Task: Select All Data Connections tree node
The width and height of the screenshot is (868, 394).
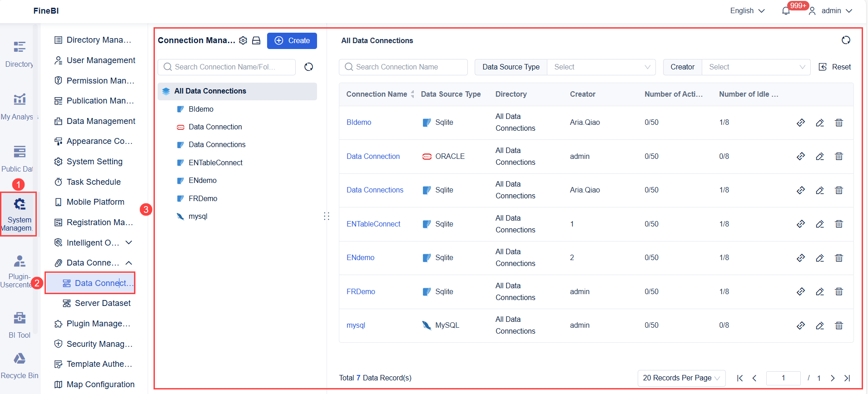Action: [x=237, y=91]
